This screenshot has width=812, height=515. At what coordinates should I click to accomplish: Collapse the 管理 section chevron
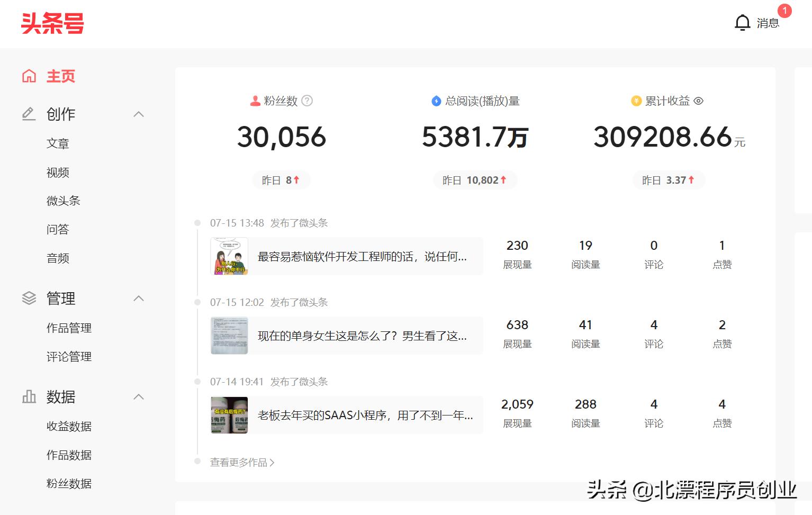[139, 299]
